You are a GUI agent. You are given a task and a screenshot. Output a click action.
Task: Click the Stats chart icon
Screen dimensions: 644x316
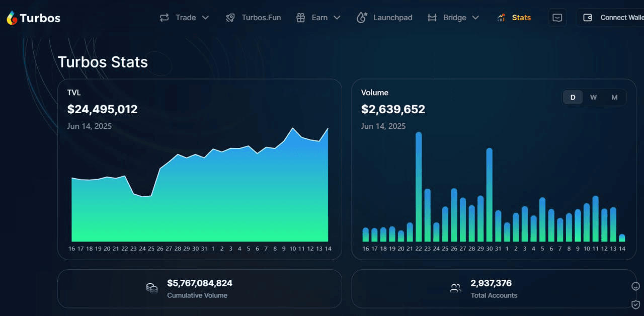[501, 18]
